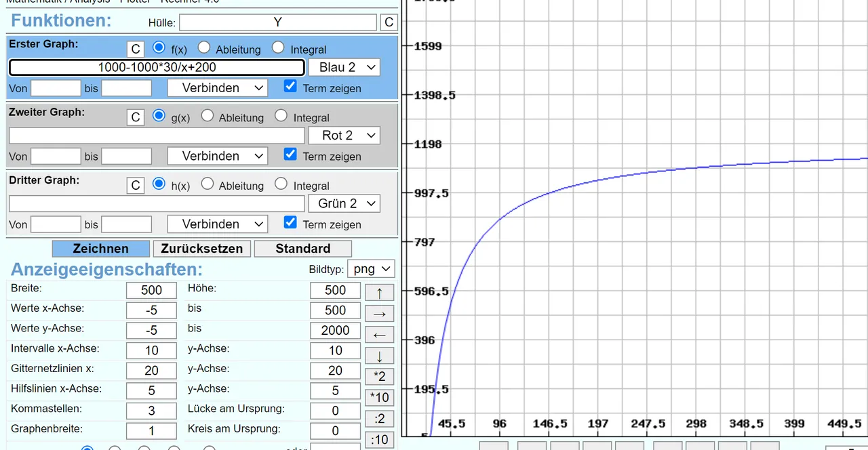Screen dimensions: 868x450
Task: Edit Werte x-Achse start field
Action: tap(151, 310)
